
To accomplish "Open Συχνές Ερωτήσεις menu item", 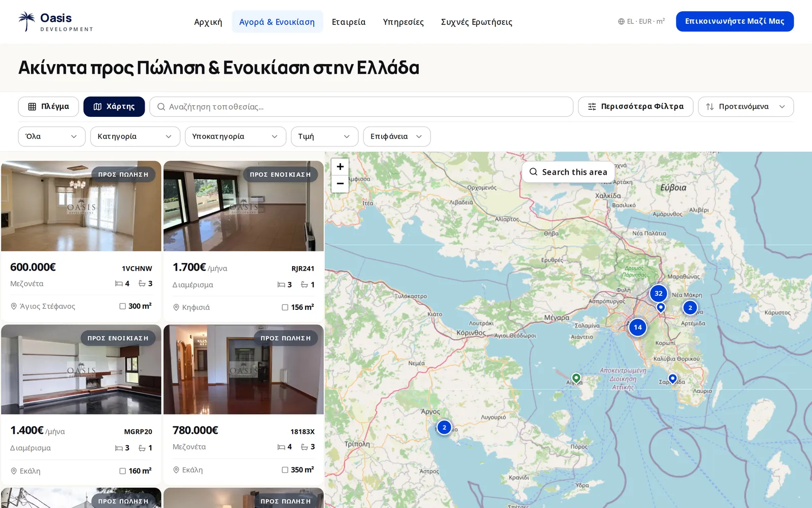I will click(x=477, y=22).
